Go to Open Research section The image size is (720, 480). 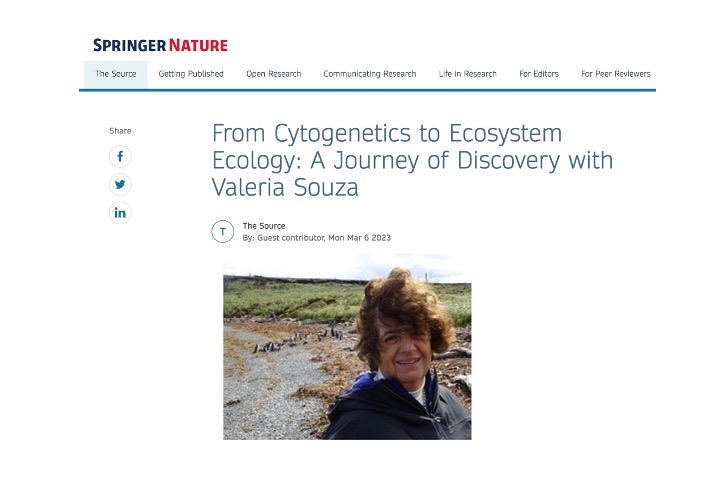pos(274,74)
